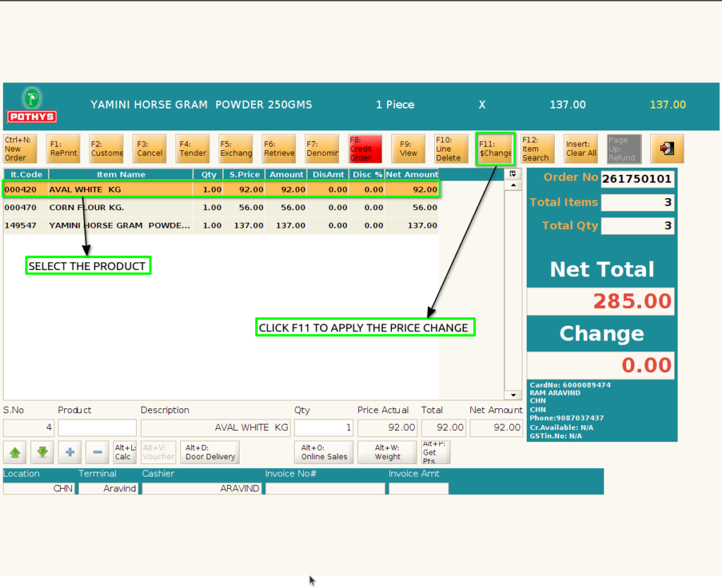Click the It.Code column header
This screenshot has height=588, width=722.
point(26,175)
